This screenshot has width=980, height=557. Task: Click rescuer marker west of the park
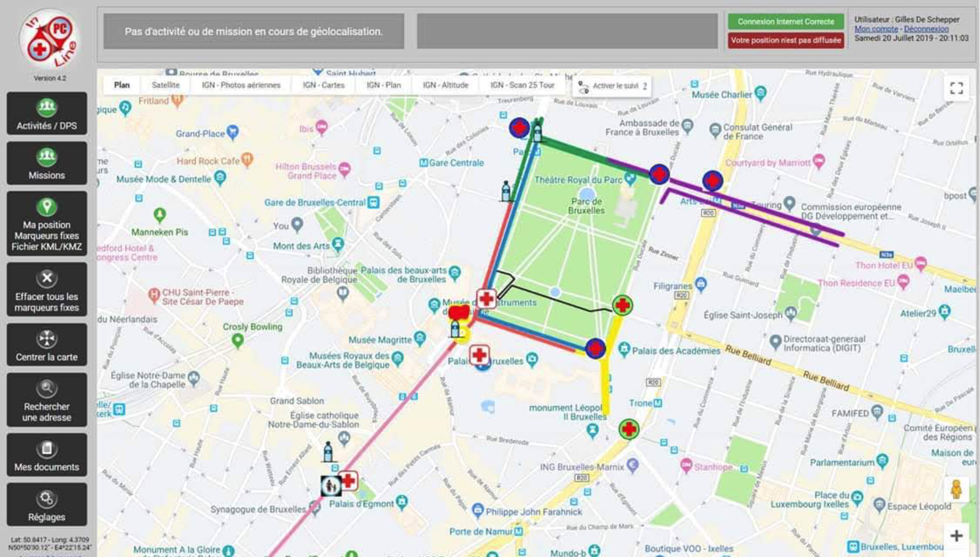(x=506, y=191)
